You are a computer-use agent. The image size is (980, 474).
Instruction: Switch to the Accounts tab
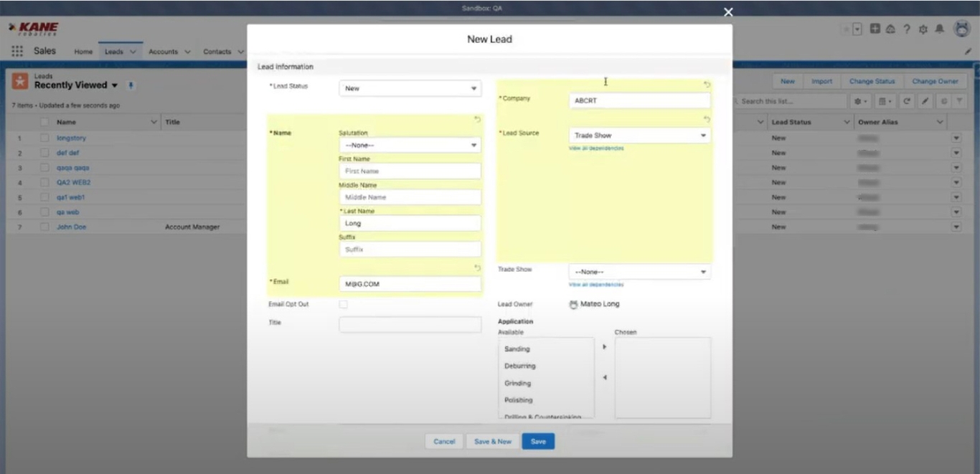pyautogui.click(x=163, y=52)
